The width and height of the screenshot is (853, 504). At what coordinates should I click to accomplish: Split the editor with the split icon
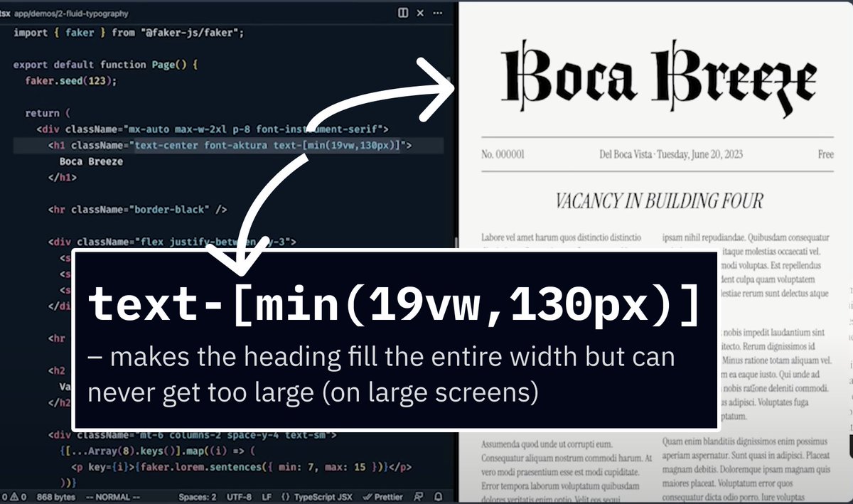pos(403,12)
